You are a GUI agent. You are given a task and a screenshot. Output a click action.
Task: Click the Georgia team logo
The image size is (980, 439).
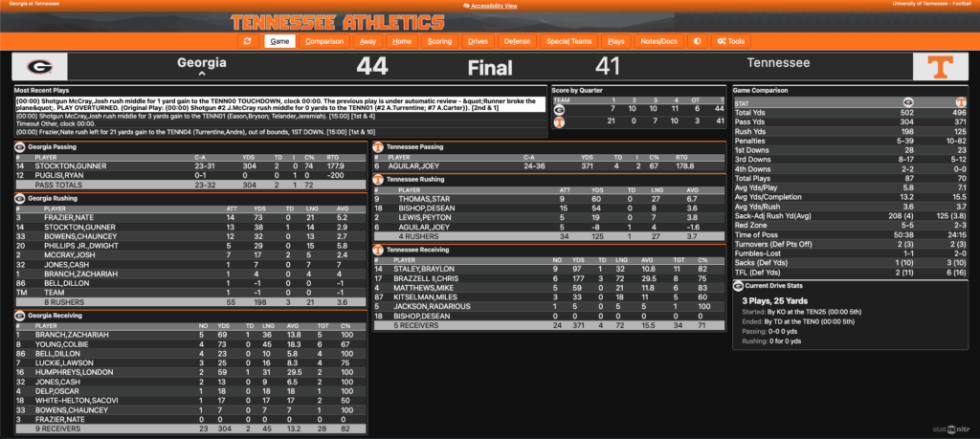(x=38, y=67)
